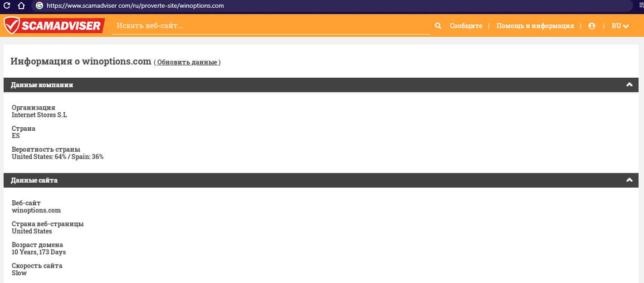Open the RU language dropdown
Screen dimensions: 644x283
pos(620,26)
